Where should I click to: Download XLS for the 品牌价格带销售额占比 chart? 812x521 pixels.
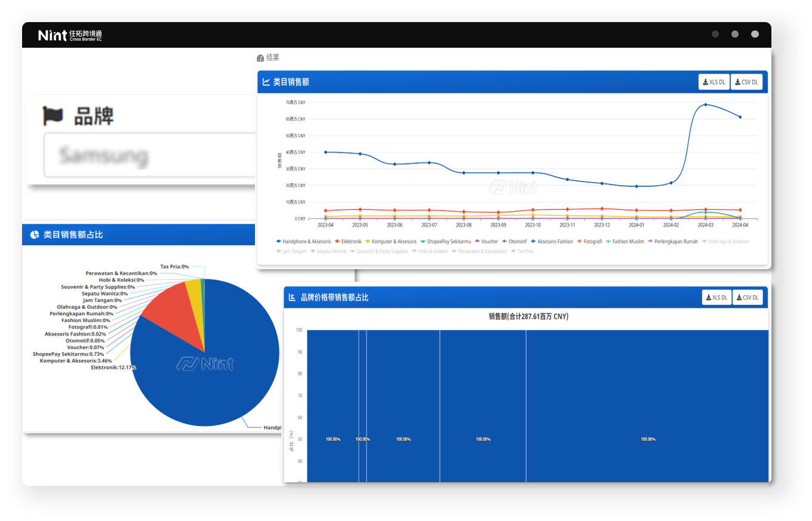tap(716, 297)
